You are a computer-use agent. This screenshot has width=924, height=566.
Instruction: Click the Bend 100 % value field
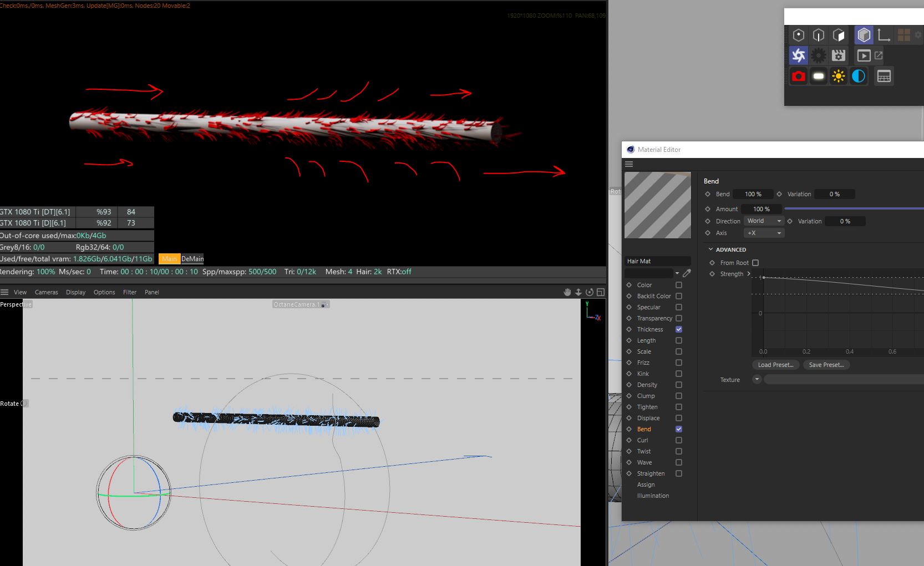tap(753, 194)
